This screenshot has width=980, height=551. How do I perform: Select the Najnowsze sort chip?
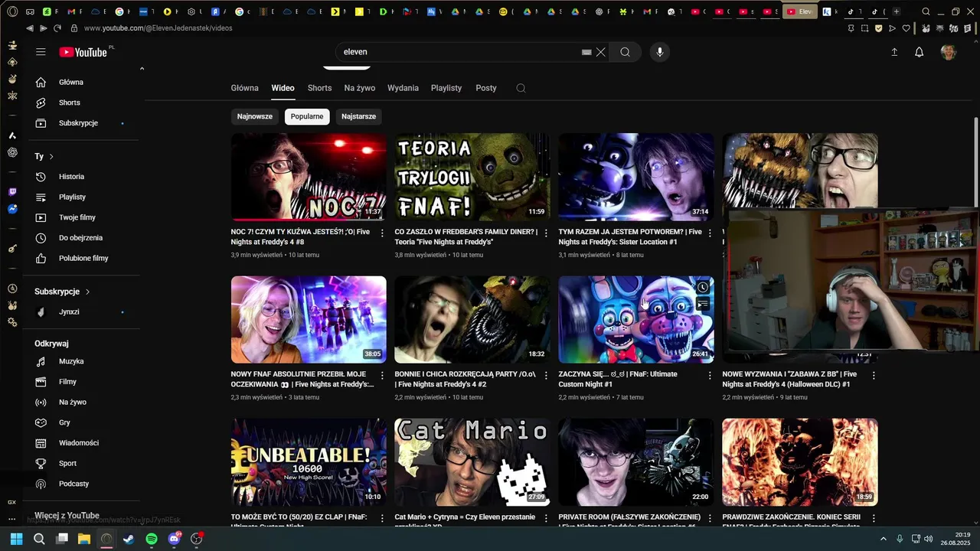click(x=255, y=116)
